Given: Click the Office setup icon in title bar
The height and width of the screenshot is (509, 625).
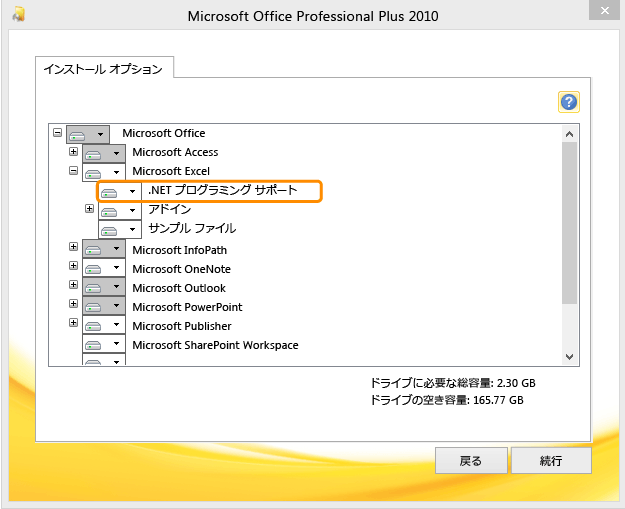Looking at the screenshot, I should [x=18, y=14].
